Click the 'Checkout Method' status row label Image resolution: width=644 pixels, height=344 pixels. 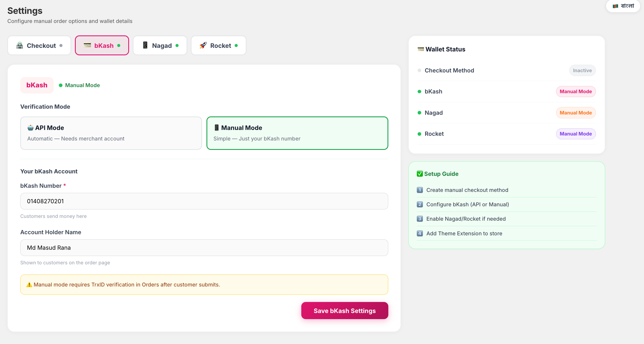pos(449,71)
